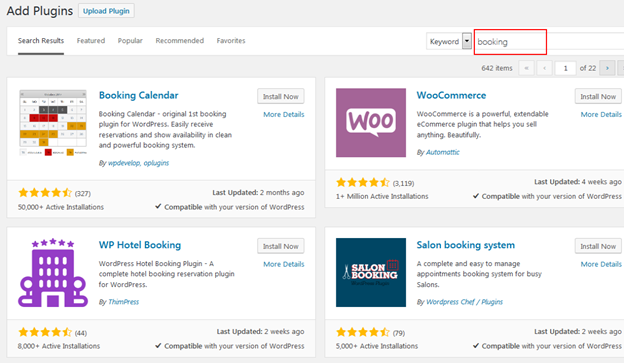624x363 pixels.
Task: Go to previous page of results
Action: (x=544, y=68)
